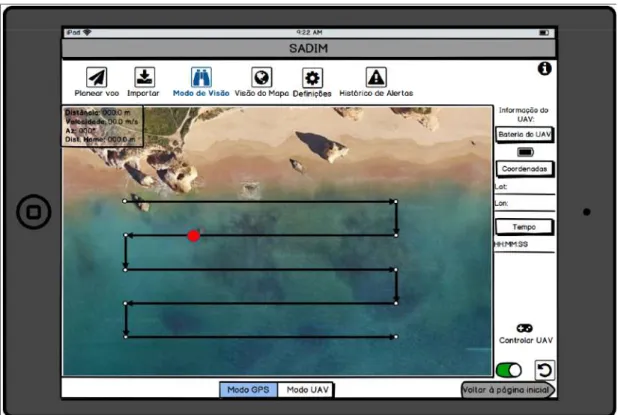The image size is (618, 415).
Task: Switch to Modo UAV
Action: click(306, 390)
